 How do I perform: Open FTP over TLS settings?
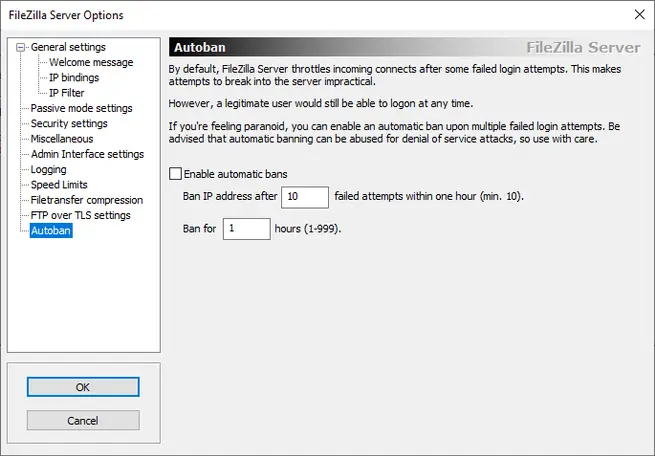(x=81, y=215)
